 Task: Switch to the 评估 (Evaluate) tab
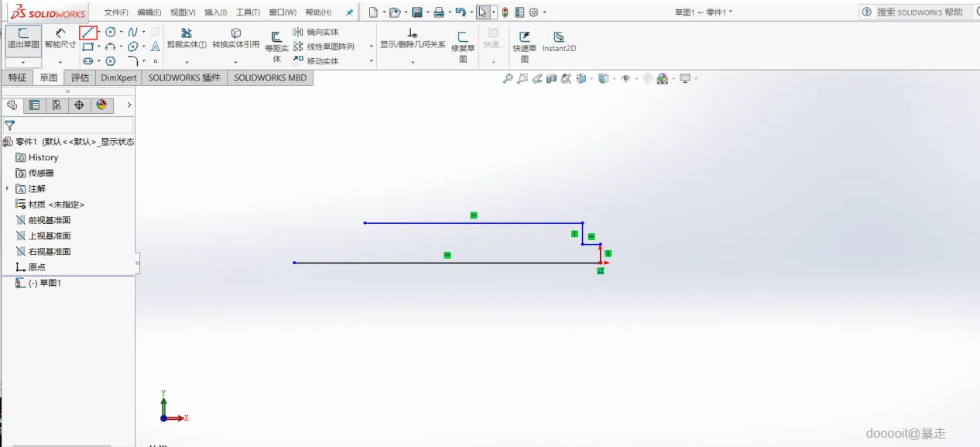click(81, 77)
